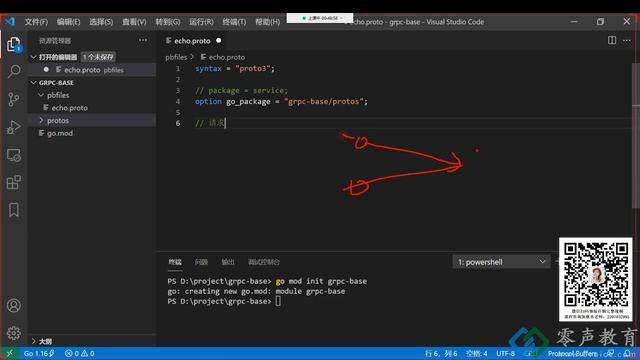Click remote window indicator in status bar

(x=9, y=353)
